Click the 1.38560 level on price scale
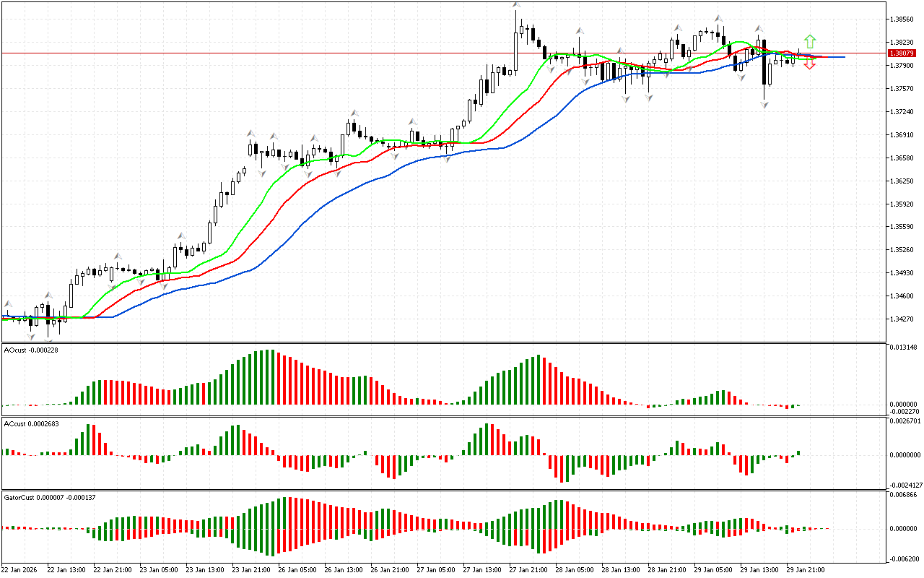The width and height of the screenshot is (924, 578). click(x=905, y=20)
